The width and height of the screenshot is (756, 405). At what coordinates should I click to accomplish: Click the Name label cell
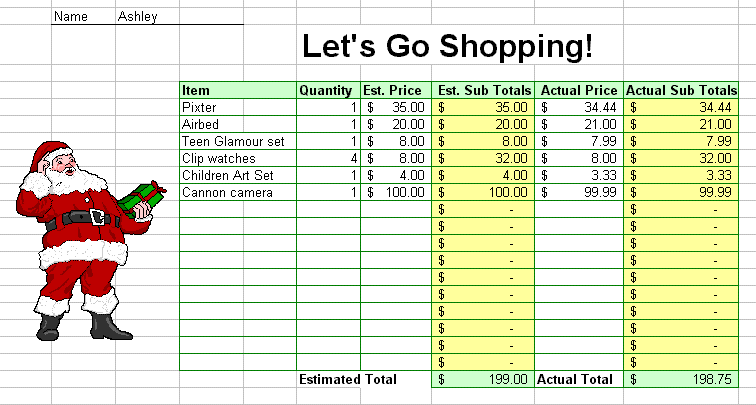click(83, 16)
